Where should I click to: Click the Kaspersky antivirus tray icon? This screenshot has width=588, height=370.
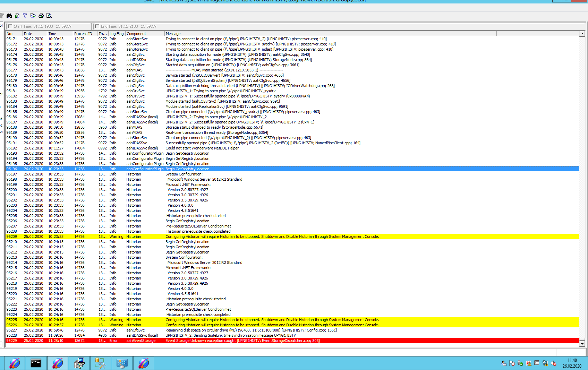click(x=529, y=363)
